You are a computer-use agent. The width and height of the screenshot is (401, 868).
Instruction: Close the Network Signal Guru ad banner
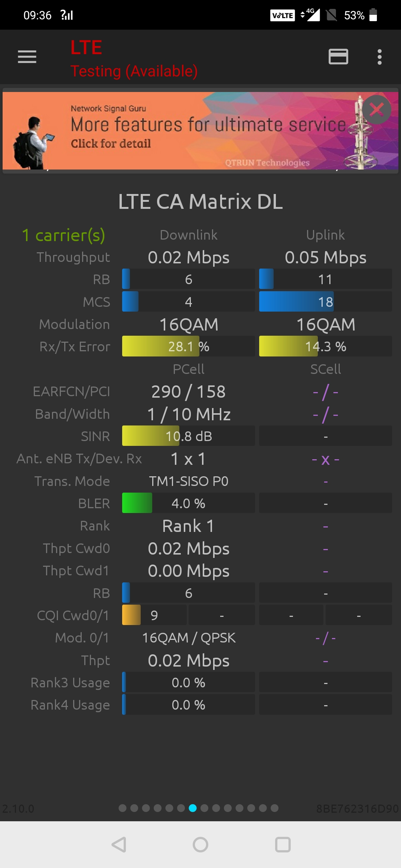[x=376, y=109]
